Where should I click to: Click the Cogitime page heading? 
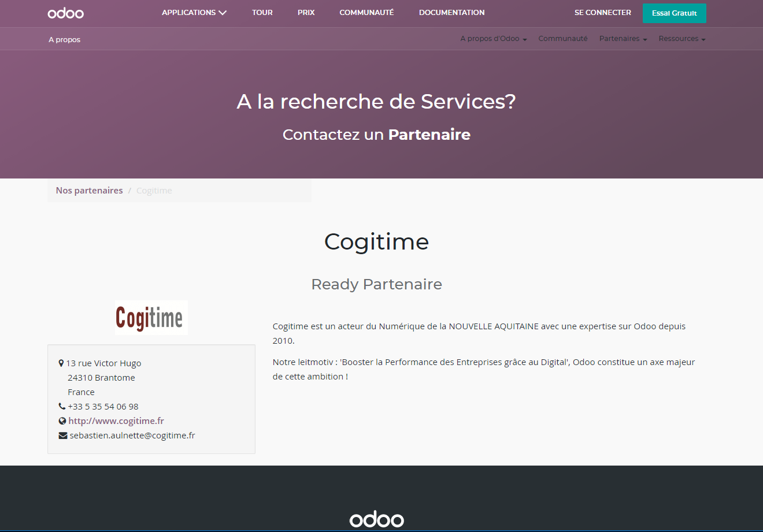coord(377,241)
